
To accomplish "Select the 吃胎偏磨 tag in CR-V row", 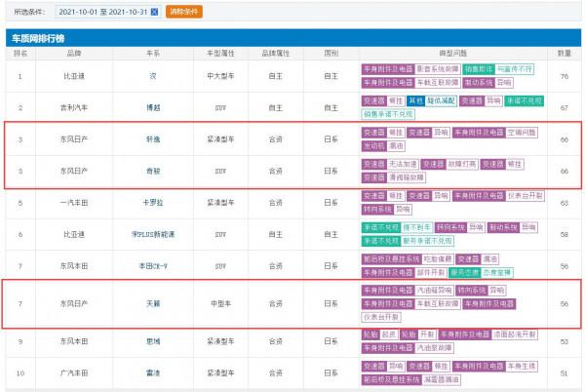I will 435,259.
